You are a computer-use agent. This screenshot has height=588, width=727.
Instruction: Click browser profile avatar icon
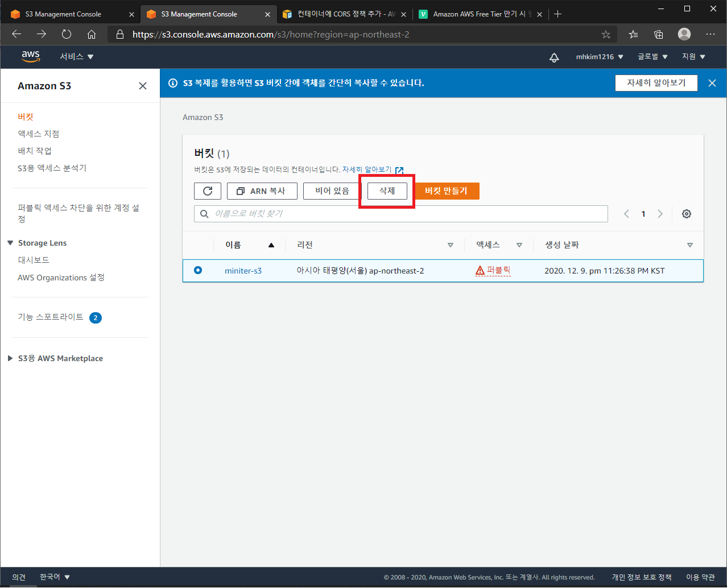[684, 34]
